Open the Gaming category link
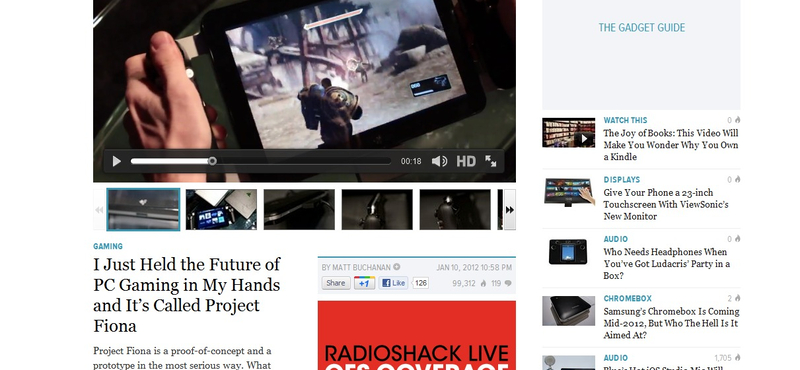Viewport: 800px width, 370px height. (x=108, y=246)
